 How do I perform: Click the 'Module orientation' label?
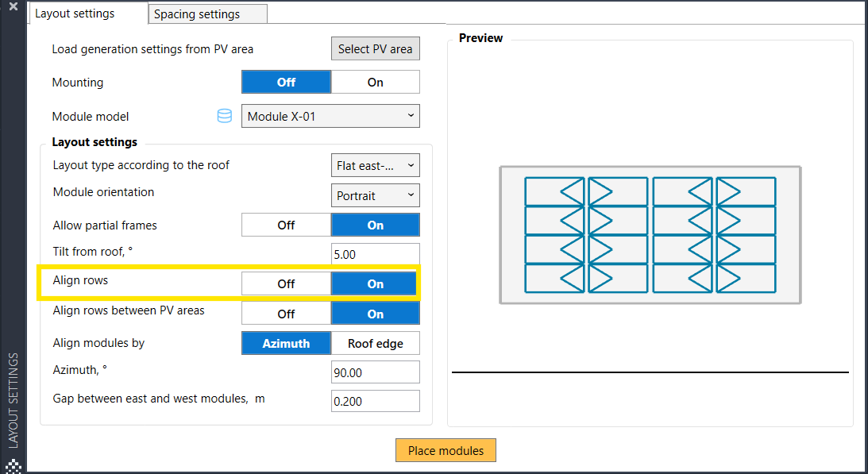pyautogui.click(x=103, y=192)
